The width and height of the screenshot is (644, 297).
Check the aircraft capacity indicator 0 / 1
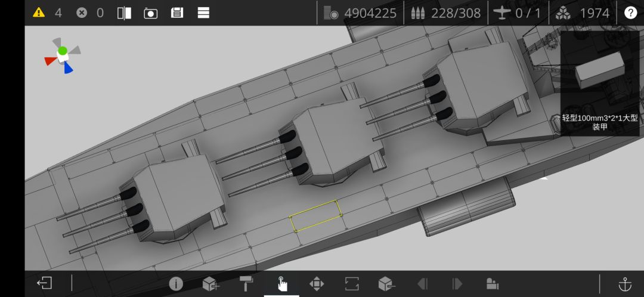(518, 13)
